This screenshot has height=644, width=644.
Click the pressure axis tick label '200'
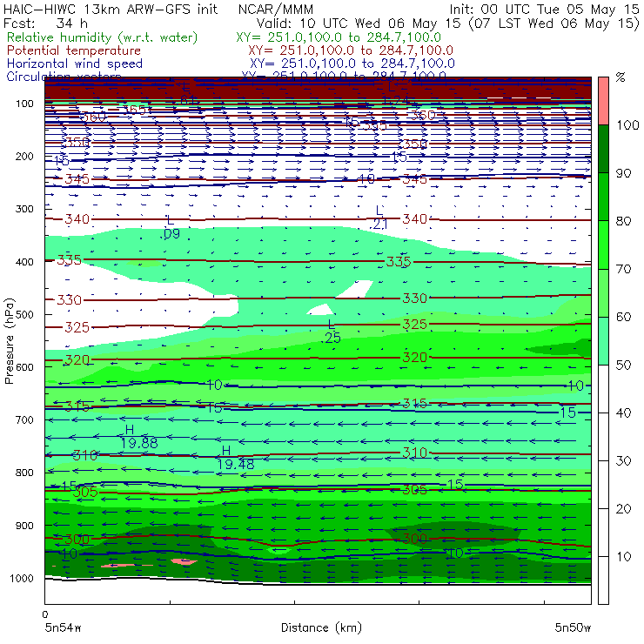24,156
